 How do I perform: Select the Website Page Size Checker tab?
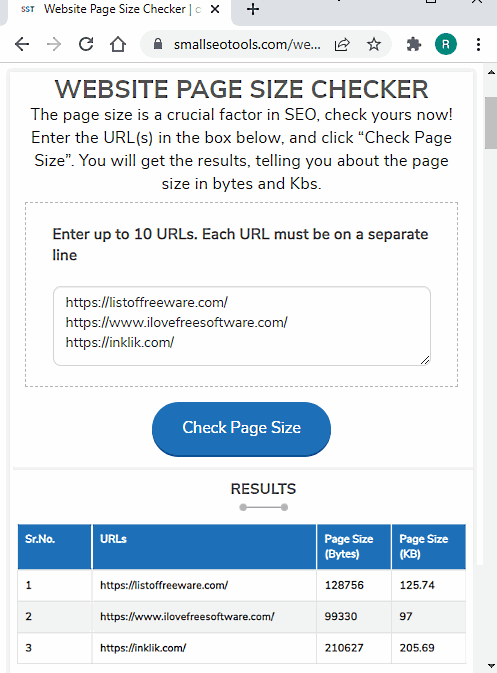(x=116, y=9)
